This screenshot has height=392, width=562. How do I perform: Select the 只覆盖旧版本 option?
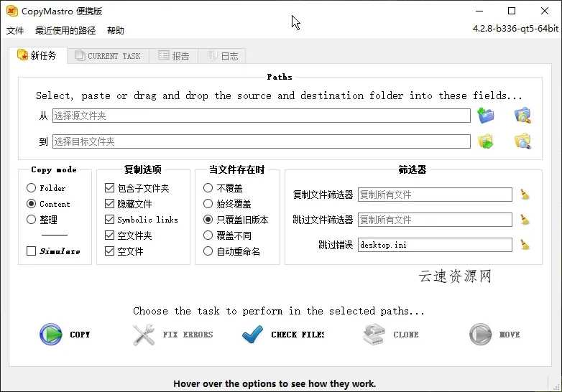(x=208, y=220)
